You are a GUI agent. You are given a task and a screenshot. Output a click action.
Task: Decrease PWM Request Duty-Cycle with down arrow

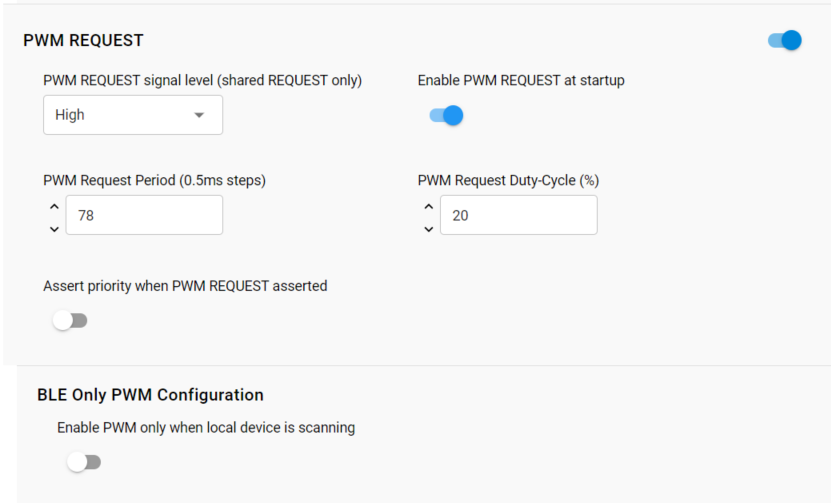[x=428, y=229]
